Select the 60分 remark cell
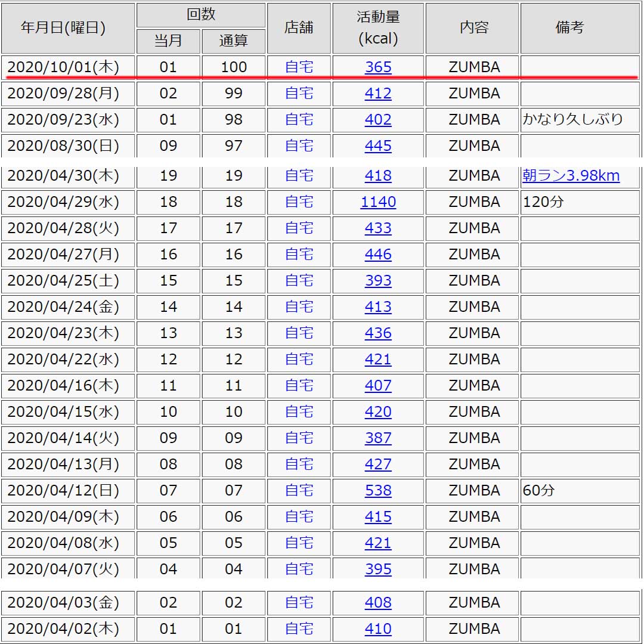The height and width of the screenshot is (644, 644). pos(580,491)
